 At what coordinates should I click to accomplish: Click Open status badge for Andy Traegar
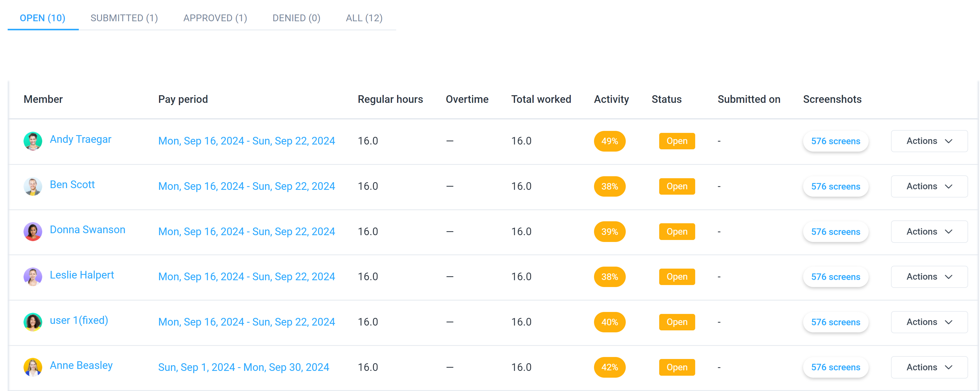[x=677, y=141]
